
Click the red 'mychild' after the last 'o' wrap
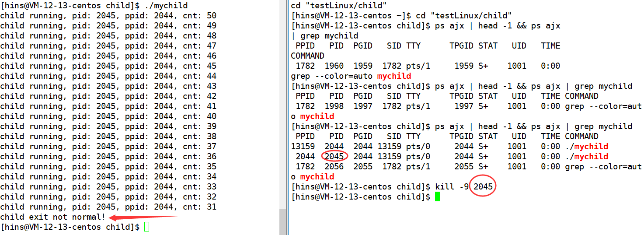(x=317, y=177)
